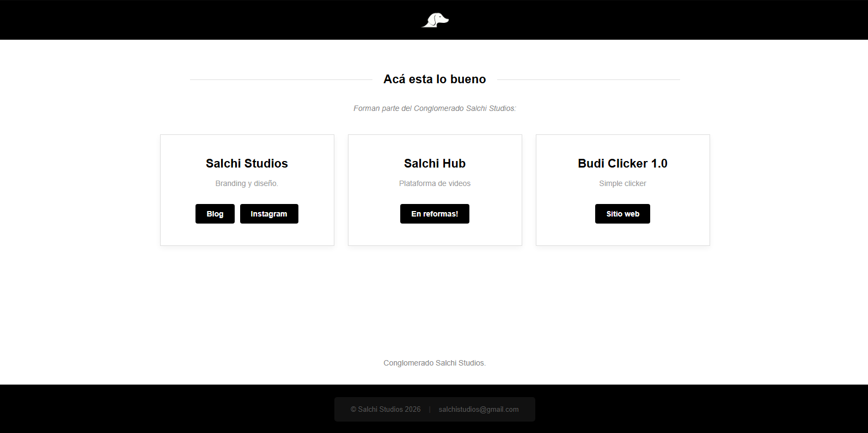The image size is (868, 433).
Task: Open the Blog button under Salchi Studios
Action: click(x=215, y=214)
